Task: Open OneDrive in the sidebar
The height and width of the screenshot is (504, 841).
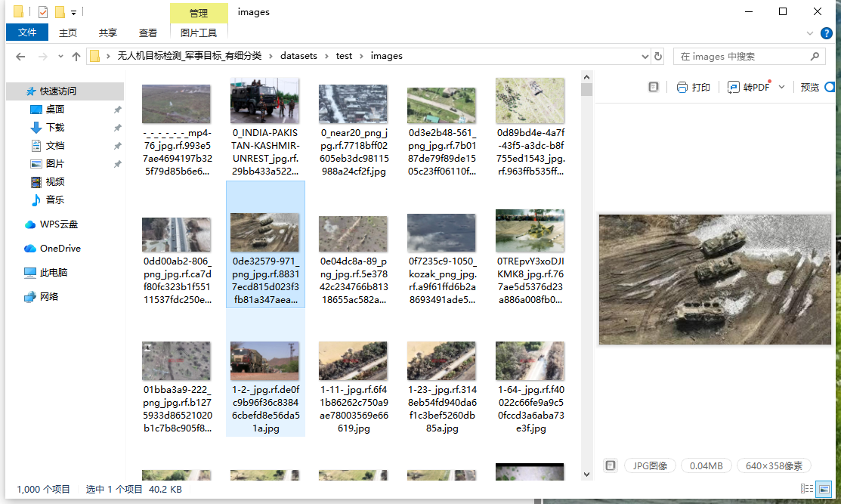Action: [x=60, y=249]
